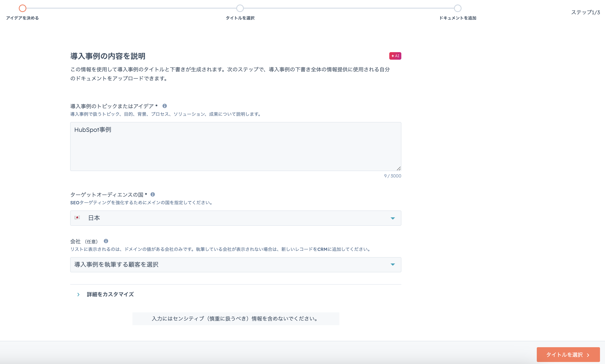Click the 導入事例の内容を説明 heading

coord(108,56)
